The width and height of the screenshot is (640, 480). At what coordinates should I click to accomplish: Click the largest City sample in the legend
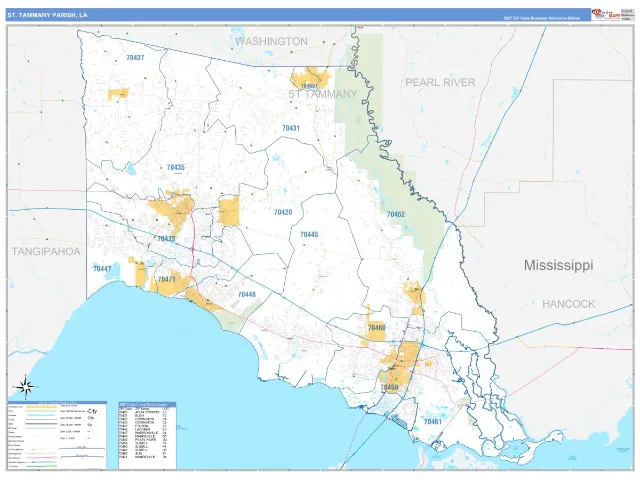click(x=92, y=411)
